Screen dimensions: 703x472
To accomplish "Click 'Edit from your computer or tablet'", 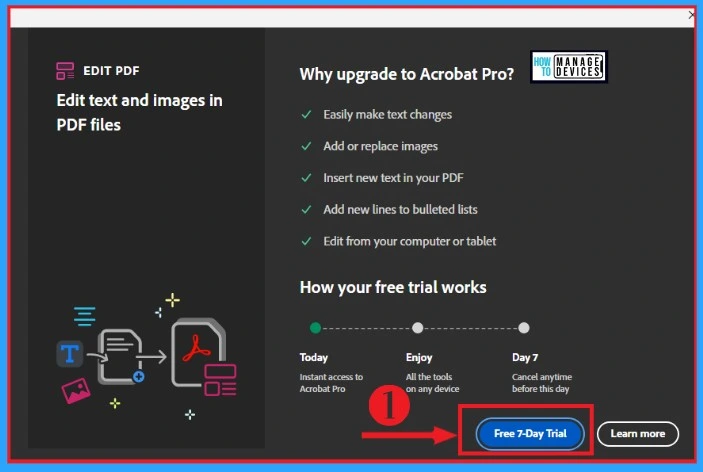I will pyautogui.click(x=410, y=241).
